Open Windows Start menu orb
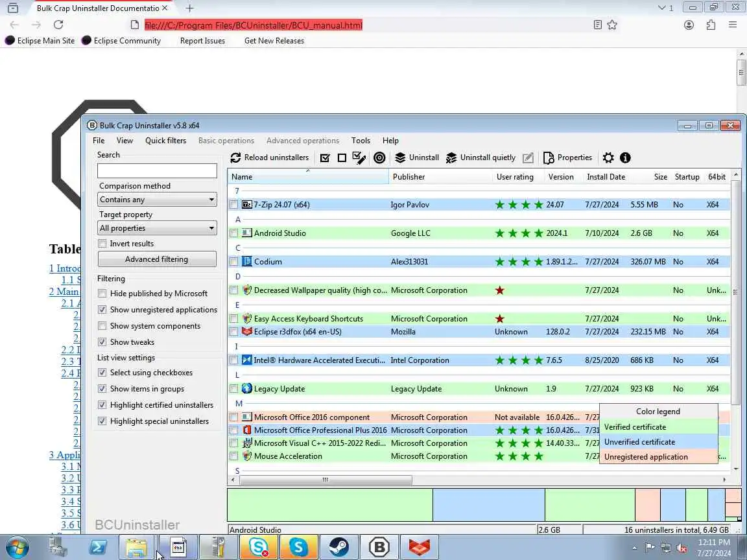The image size is (747, 560). click(x=17, y=547)
